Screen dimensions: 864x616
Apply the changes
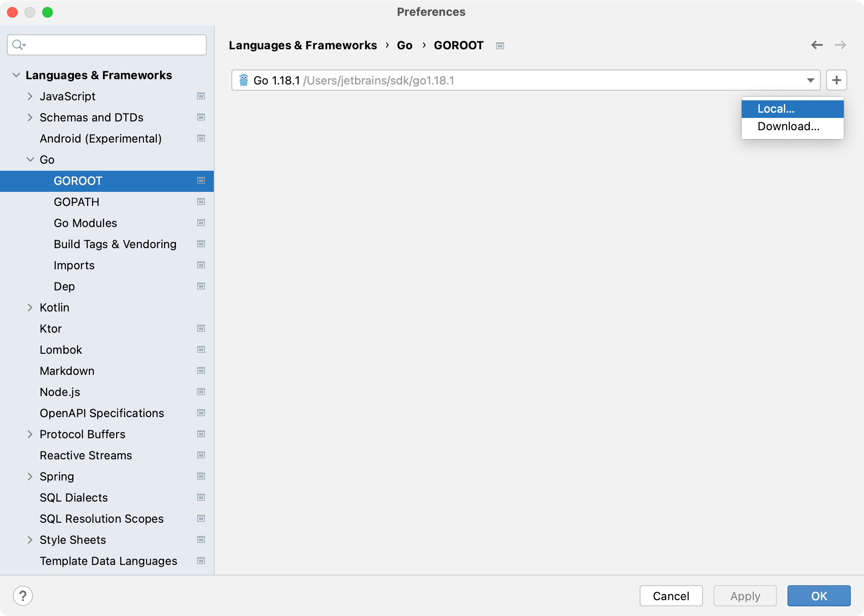745,596
